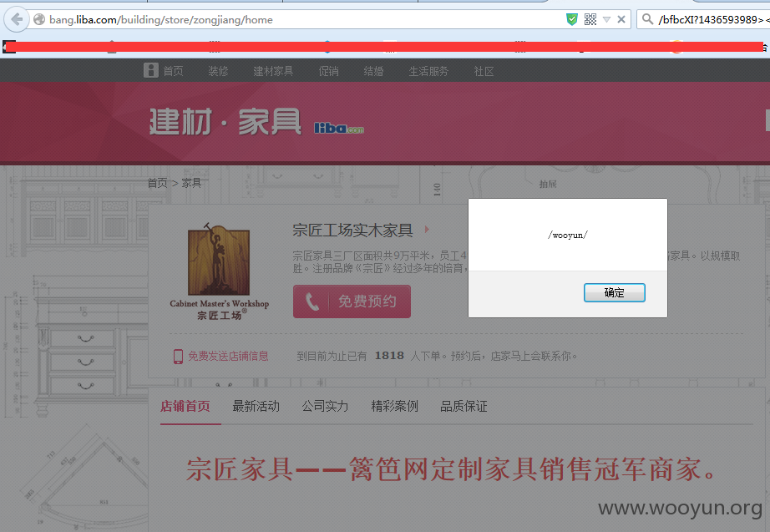Click the red phone icon beside 免费发送店铺信息
The height and width of the screenshot is (532, 770).
tap(178, 356)
